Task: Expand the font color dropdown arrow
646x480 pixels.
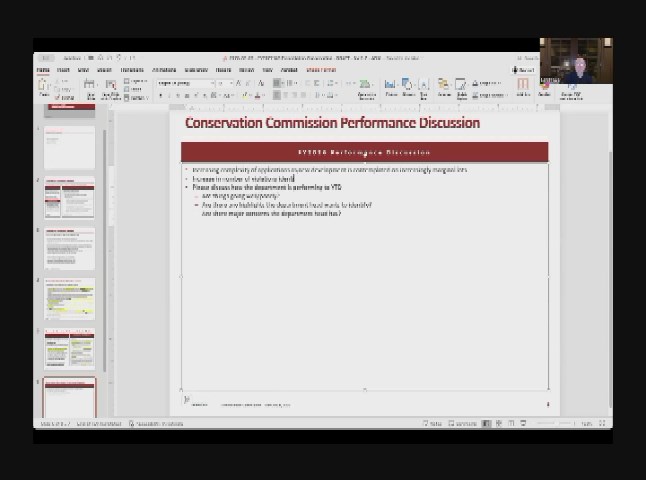Action: 262,96
